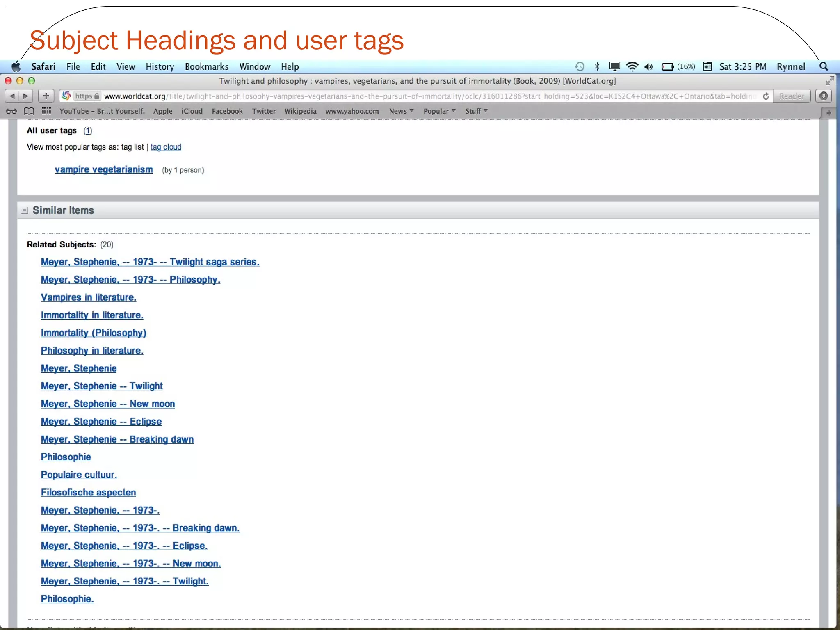Open the Popular bookmarks dropdown
The image size is (840, 630).
pyautogui.click(x=439, y=111)
